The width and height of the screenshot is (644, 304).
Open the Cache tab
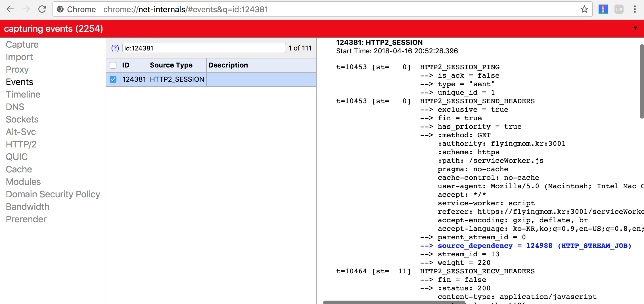[x=19, y=169]
